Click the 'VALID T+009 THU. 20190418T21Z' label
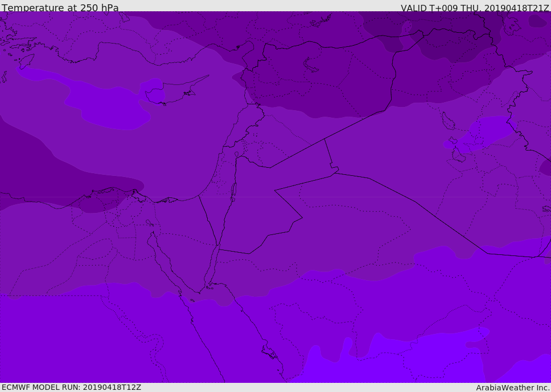 (x=475, y=8)
